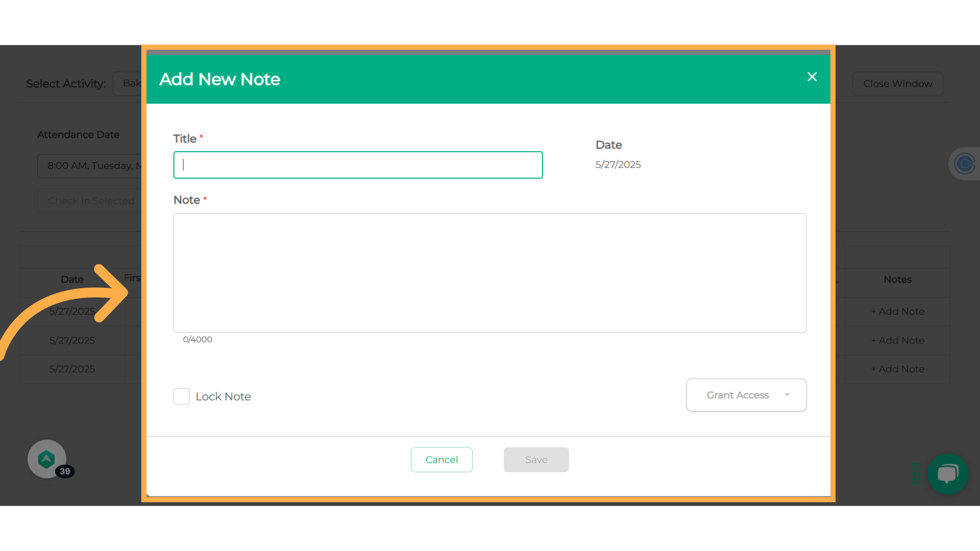
Task: Click Close Window in the background page
Action: click(897, 84)
